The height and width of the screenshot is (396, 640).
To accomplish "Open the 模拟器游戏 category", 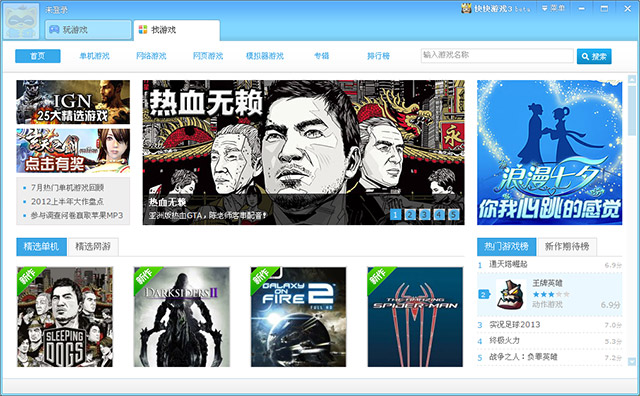I will click(x=265, y=56).
